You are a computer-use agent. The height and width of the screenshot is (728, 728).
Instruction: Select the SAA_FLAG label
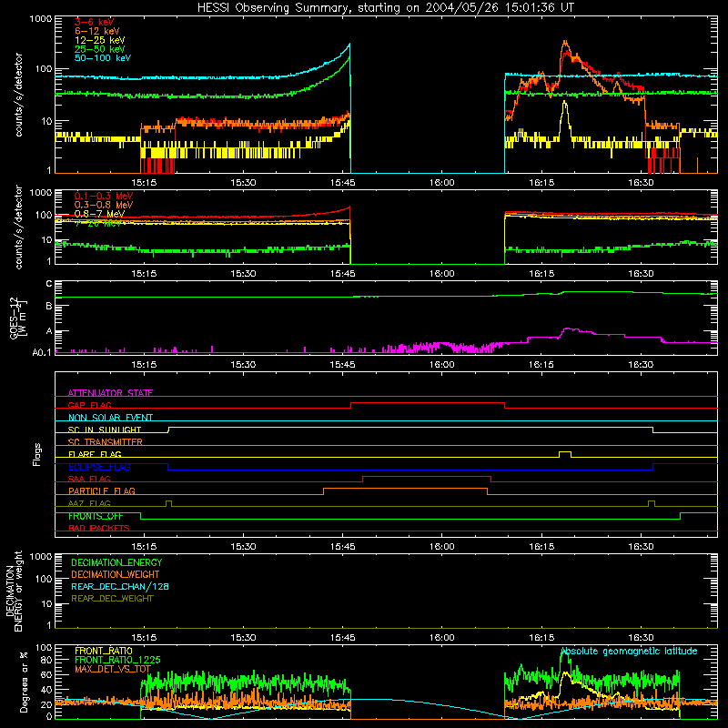click(x=89, y=479)
